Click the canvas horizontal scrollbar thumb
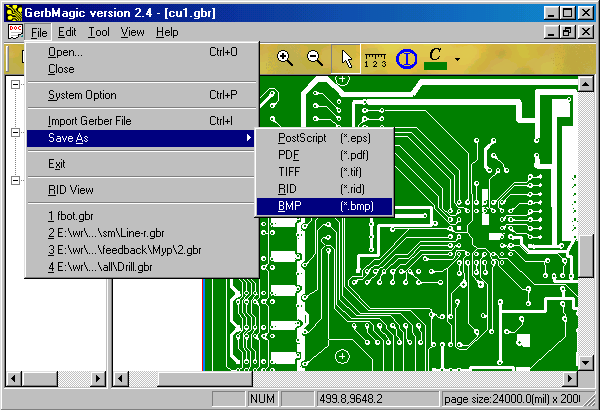This screenshot has height=410, width=600. [205, 379]
